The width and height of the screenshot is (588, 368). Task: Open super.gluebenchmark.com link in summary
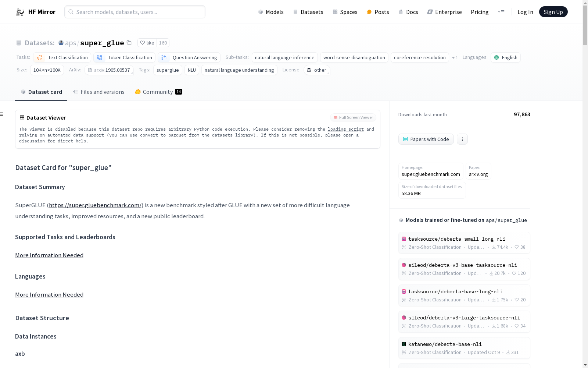(95, 205)
